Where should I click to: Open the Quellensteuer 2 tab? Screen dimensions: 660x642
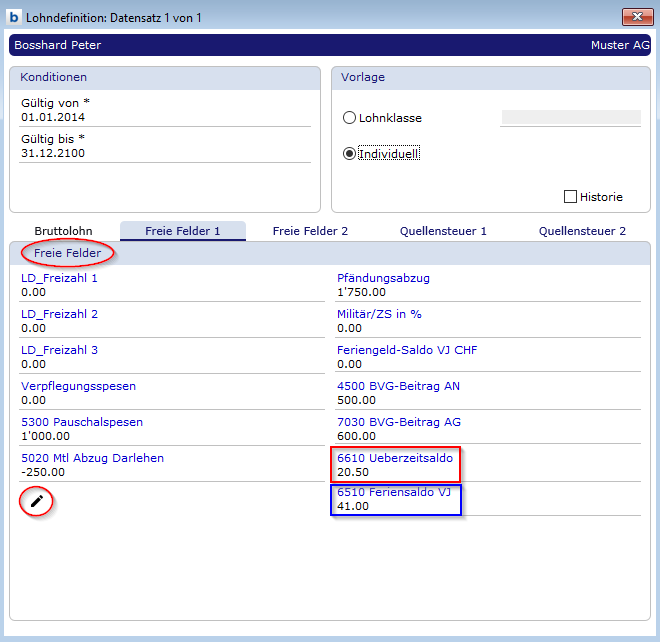(x=582, y=231)
